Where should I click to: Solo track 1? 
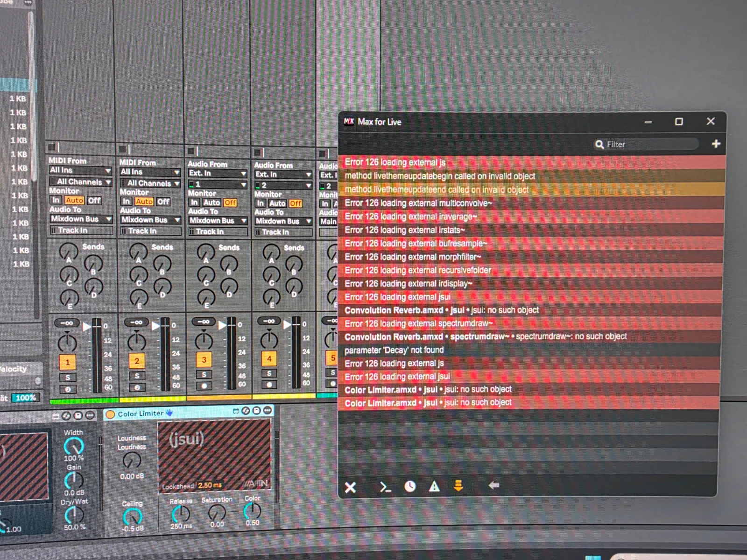coord(68,378)
